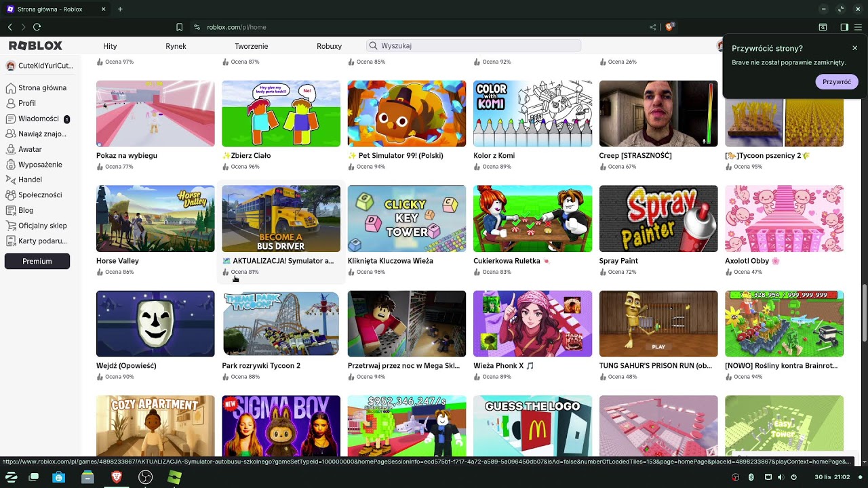Open Tworzenie in the top navigation
The width and height of the screenshot is (868, 488).
pyautogui.click(x=252, y=46)
